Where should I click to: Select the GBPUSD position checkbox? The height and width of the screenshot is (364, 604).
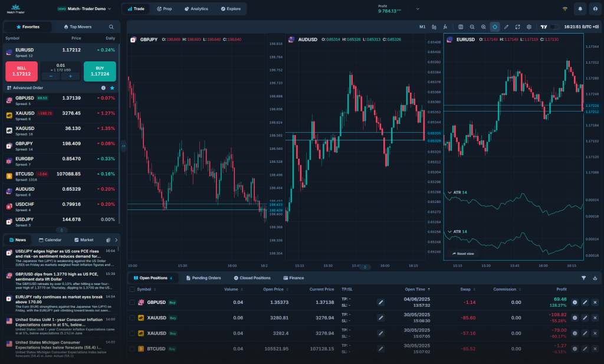(x=132, y=303)
